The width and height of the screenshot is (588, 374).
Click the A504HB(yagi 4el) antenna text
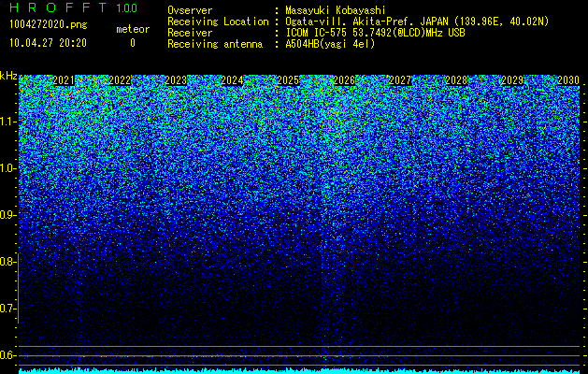point(330,44)
